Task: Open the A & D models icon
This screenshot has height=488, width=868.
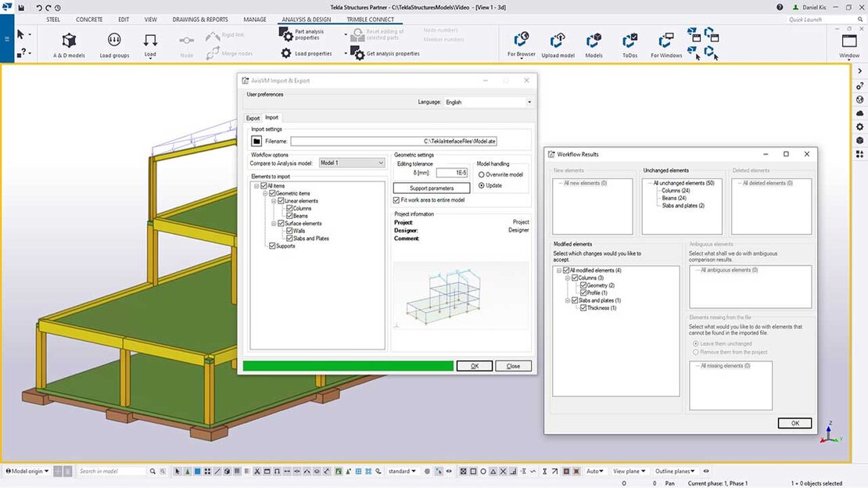Action: pyautogui.click(x=69, y=41)
